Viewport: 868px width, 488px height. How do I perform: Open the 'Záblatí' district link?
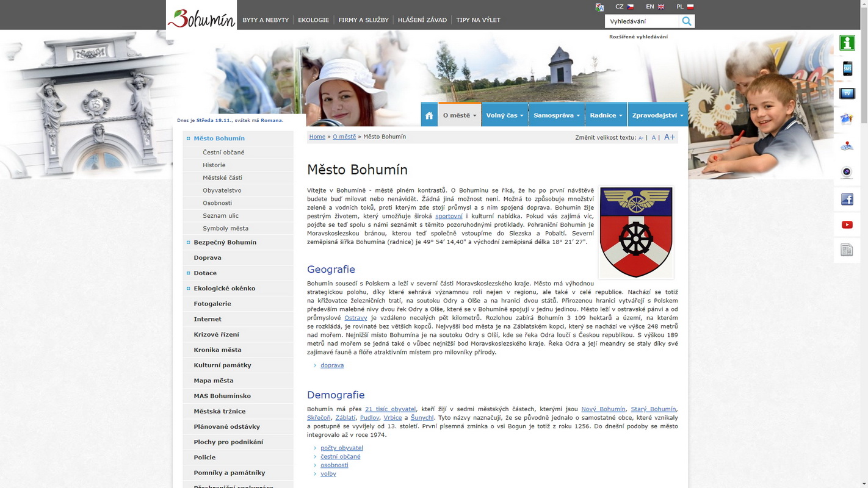[x=345, y=418]
